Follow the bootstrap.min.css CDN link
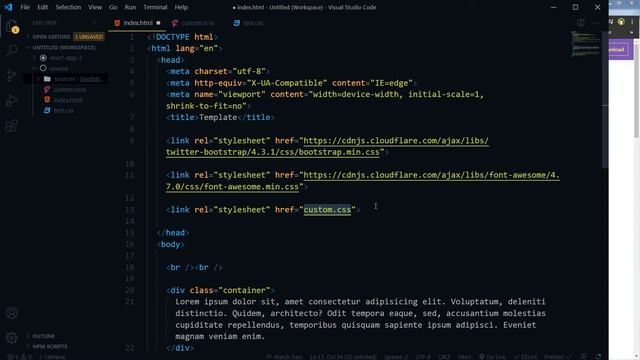This screenshot has height=360, width=640. tap(327, 147)
